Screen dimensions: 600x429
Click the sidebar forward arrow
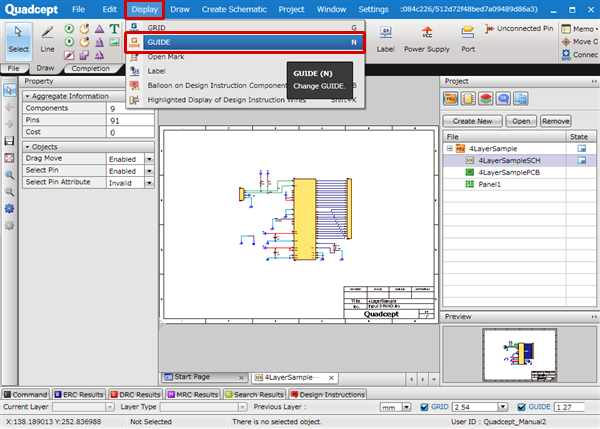pos(9,124)
